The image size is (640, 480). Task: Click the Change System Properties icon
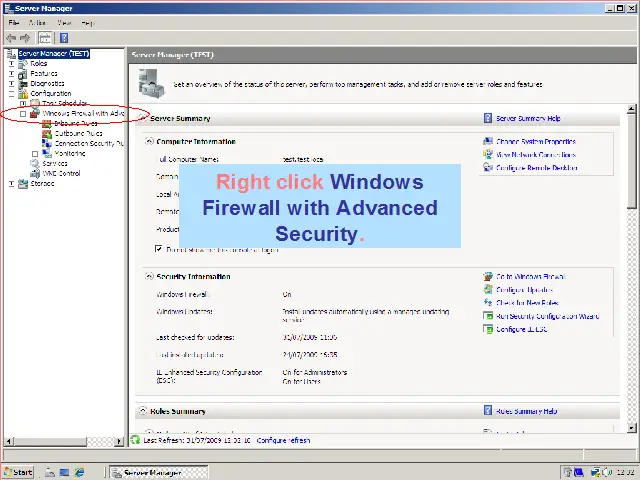tap(488, 141)
